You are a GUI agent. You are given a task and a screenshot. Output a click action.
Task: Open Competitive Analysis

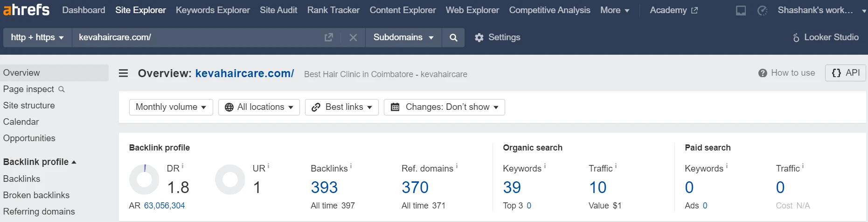coord(549,10)
